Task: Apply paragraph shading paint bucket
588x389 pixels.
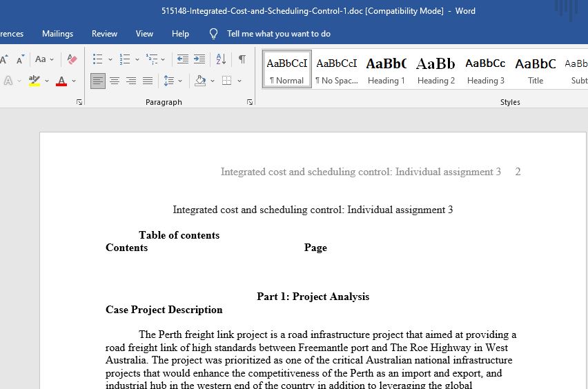Action: click(201, 81)
